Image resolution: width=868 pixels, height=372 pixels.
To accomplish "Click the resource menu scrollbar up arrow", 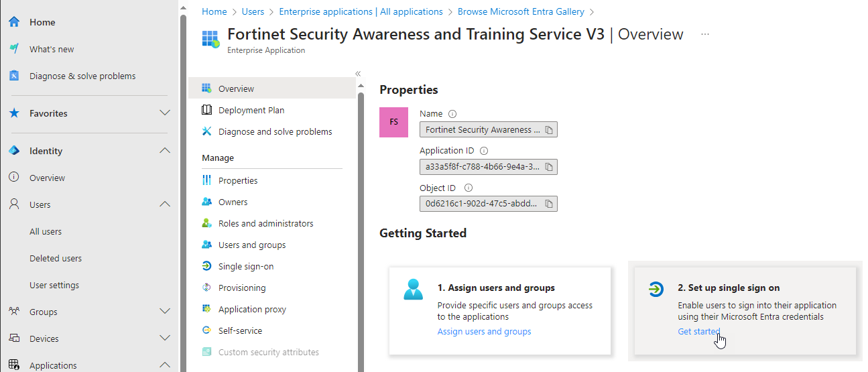I will point(361,85).
